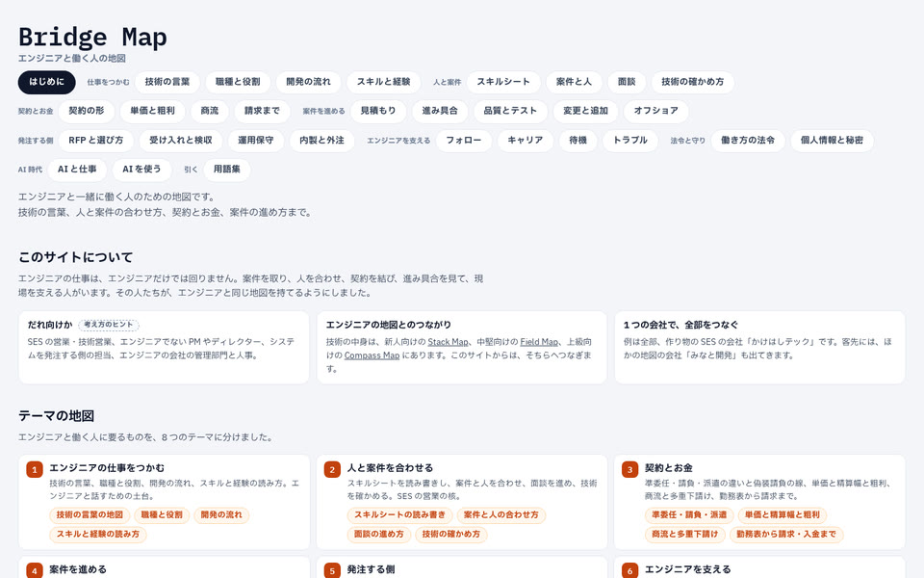Select AI を使う nav pill
The image size is (924, 578).
tap(142, 170)
